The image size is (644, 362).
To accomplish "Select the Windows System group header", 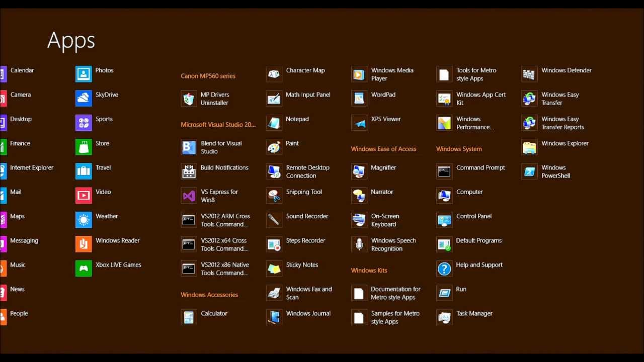I will coord(459,149).
